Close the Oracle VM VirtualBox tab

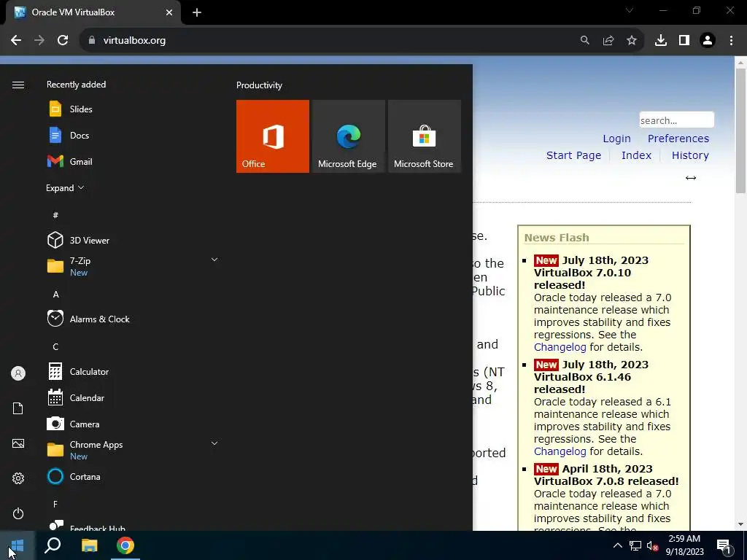169,13
